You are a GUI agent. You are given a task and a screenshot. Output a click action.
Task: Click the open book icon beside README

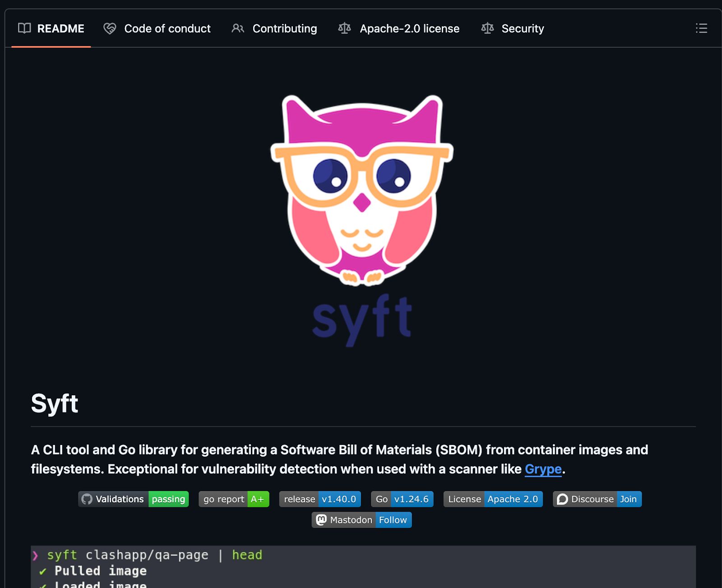coord(25,28)
